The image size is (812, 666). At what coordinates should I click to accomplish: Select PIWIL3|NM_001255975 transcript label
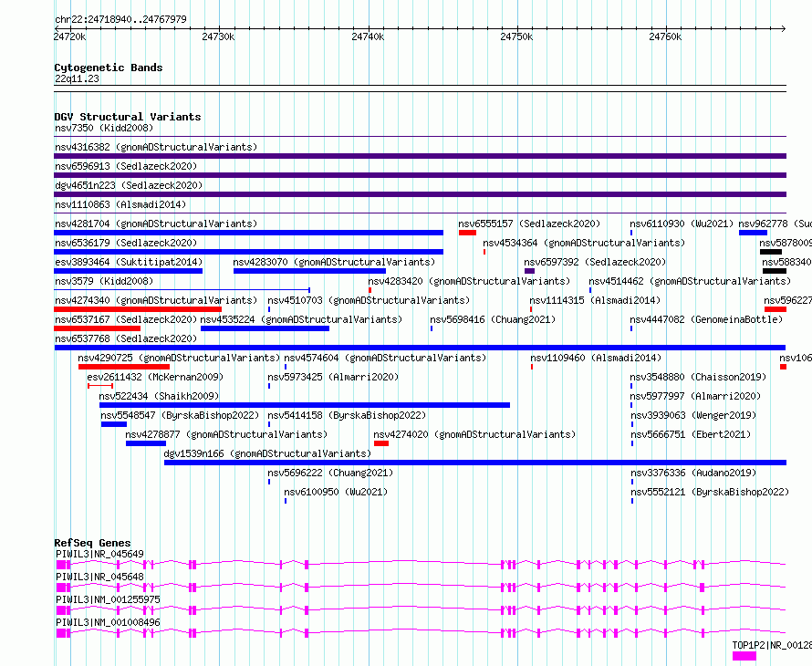point(109,599)
